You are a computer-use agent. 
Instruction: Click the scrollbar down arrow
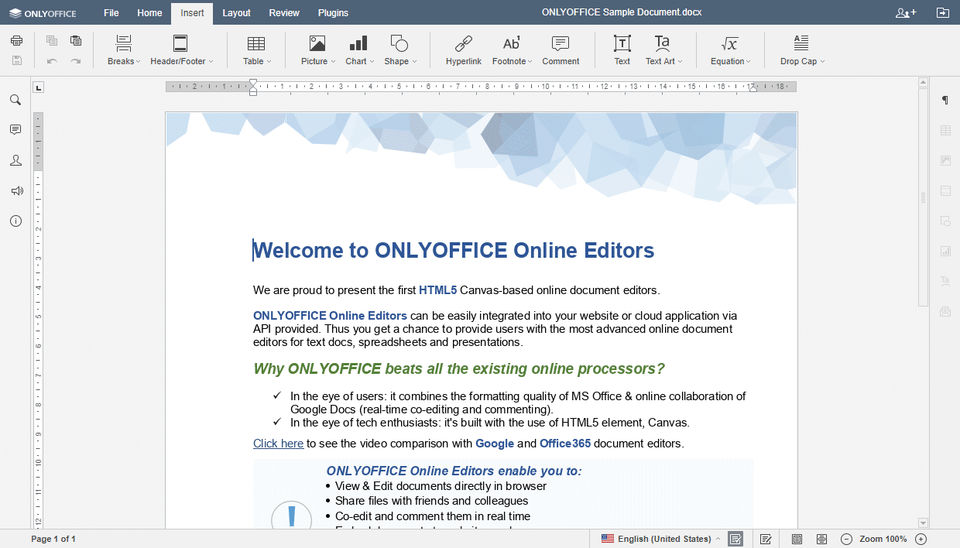tap(923, 523)
